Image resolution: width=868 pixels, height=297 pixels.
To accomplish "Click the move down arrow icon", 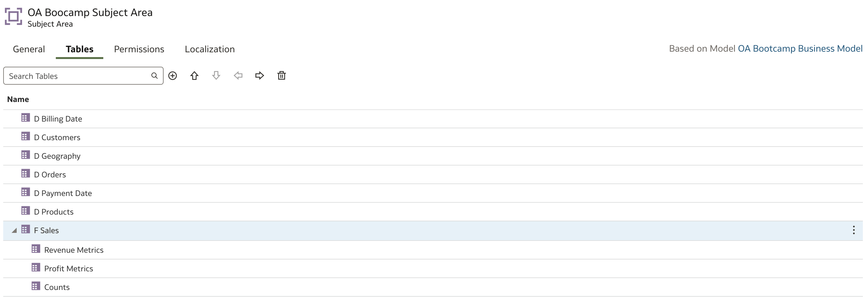I will 216,76.
